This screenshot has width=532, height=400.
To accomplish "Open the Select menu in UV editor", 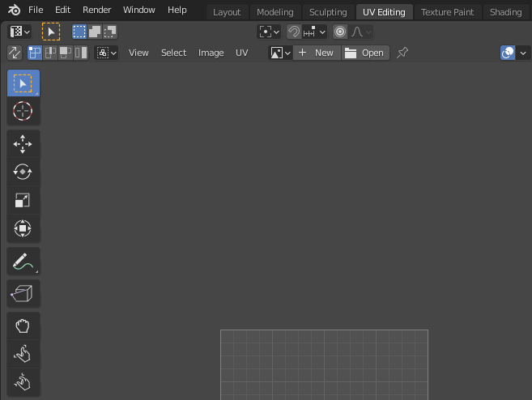I will 174,53.
